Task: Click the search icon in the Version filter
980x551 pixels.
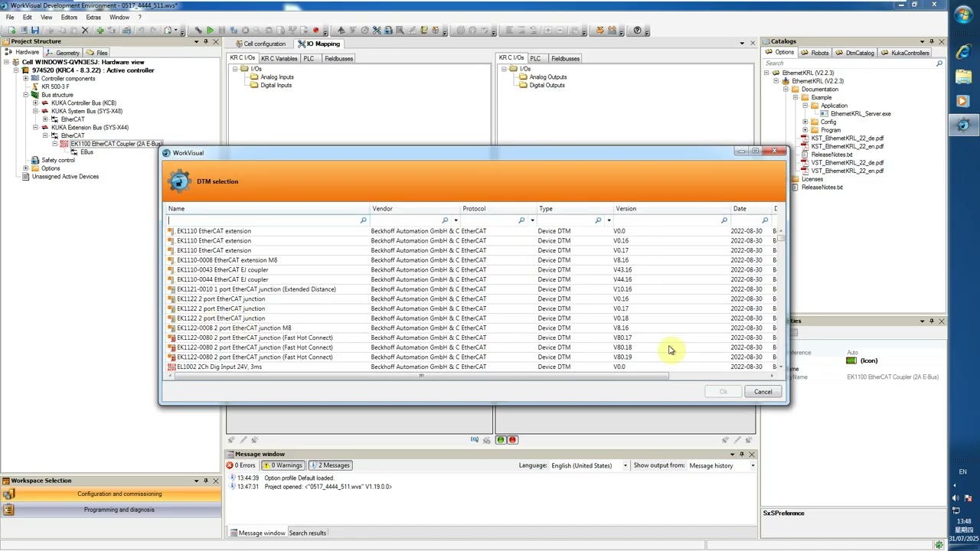Action: [x=724, y=220]
